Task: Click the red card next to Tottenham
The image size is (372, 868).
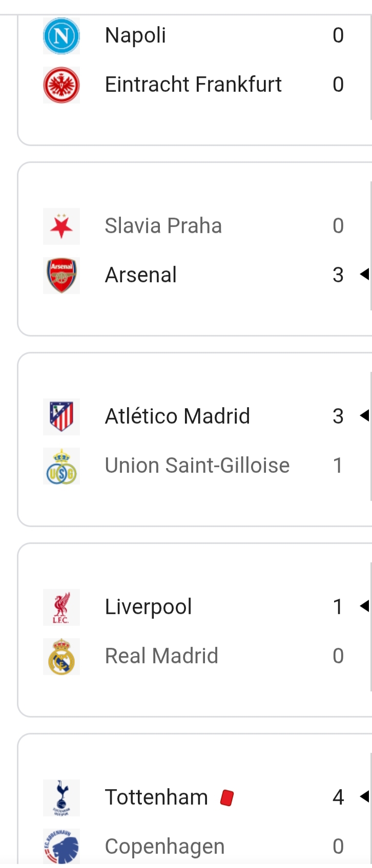Action: [x=227, y=798]
